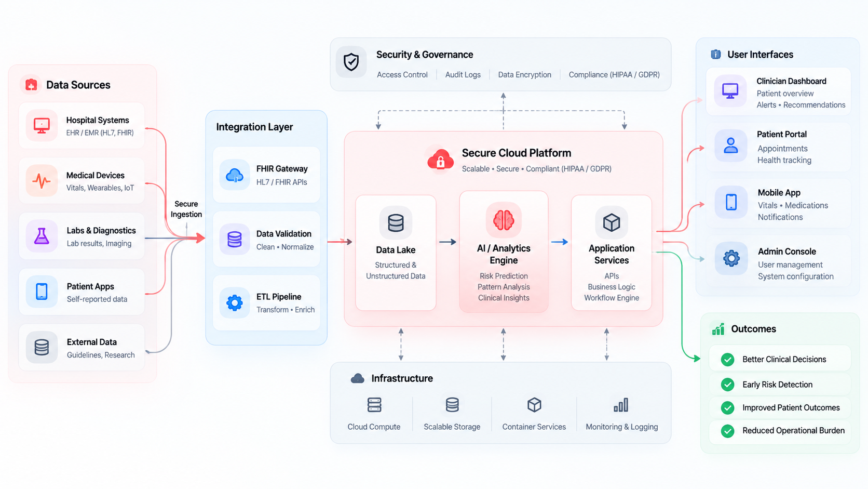Click the Mobile App phone icon
Viewport: 868px width, 489px height.
click(731, 202)
